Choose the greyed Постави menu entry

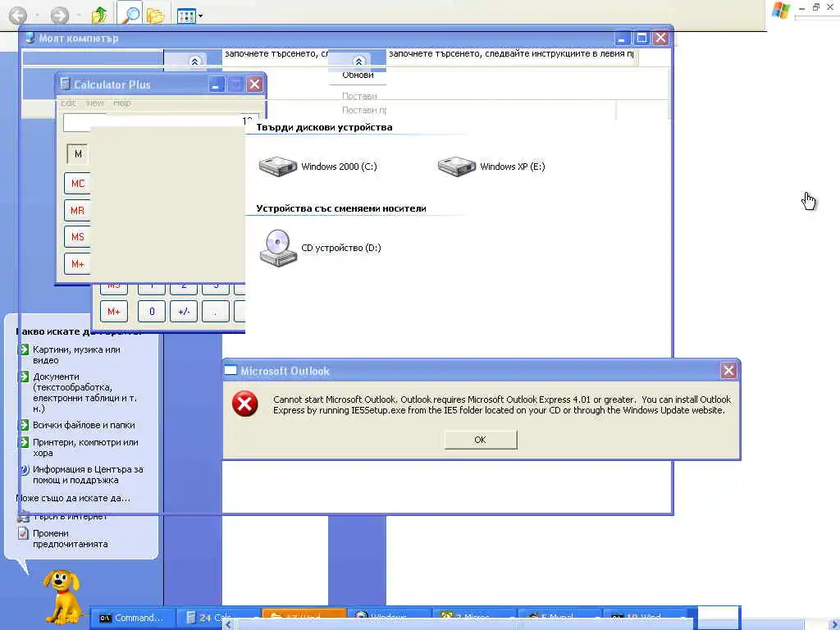[x=359, y=96]
